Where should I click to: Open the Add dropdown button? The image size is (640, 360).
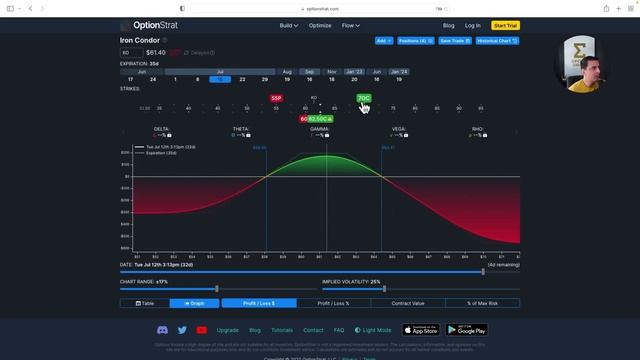click(384, 41)
